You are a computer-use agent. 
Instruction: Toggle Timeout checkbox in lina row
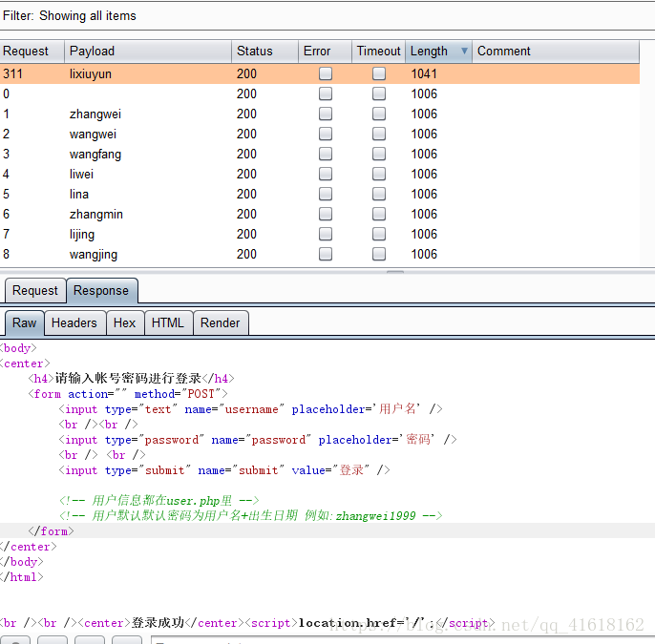pos(379,194)
